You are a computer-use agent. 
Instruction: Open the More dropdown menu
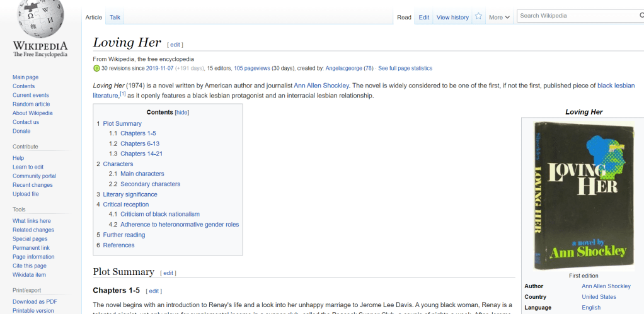pyautogui.click(x=499, y=17)
